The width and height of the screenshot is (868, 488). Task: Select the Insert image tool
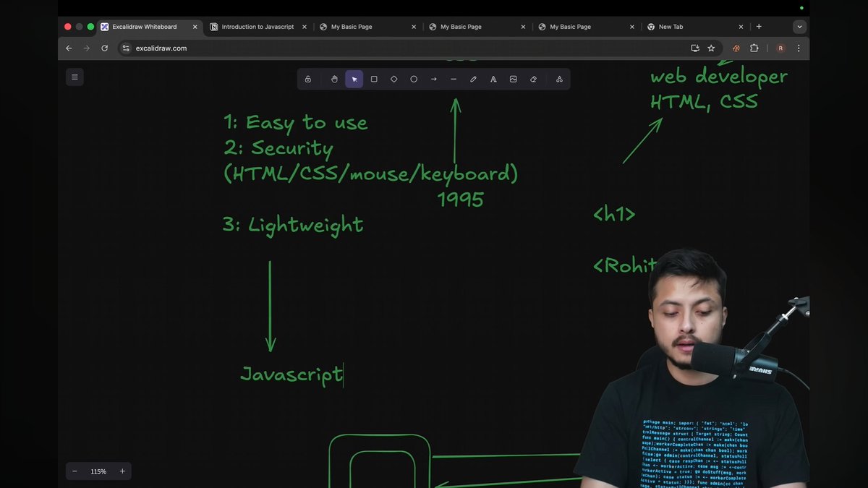pyautogui.click(x=514, y=80)
